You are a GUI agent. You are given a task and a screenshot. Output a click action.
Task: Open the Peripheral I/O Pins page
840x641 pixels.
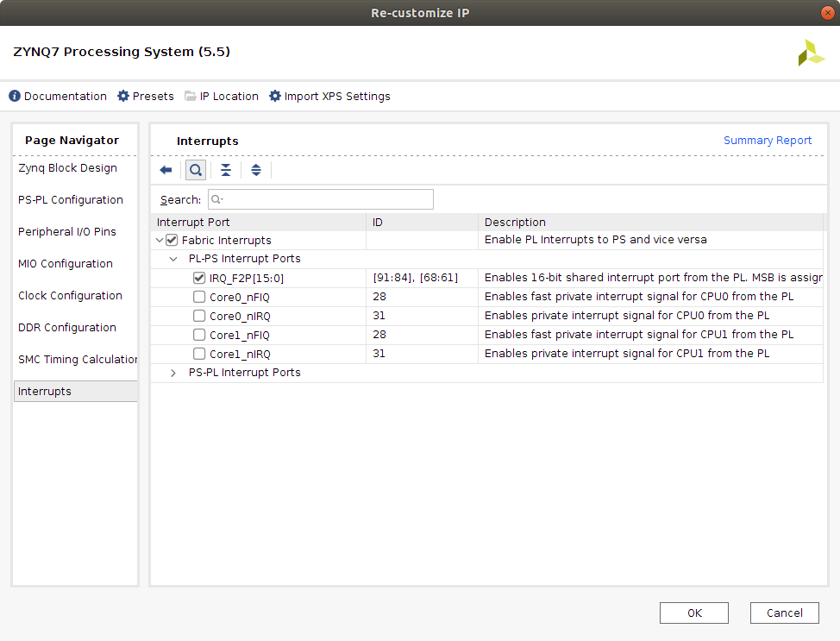[x=67, y=231]
